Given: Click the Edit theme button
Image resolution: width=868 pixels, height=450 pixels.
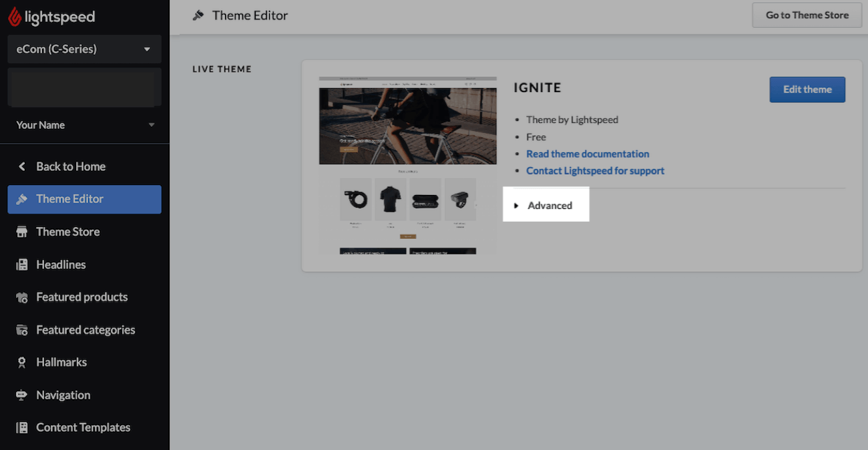Looking at the screenshot, I should tap(807, 89).
